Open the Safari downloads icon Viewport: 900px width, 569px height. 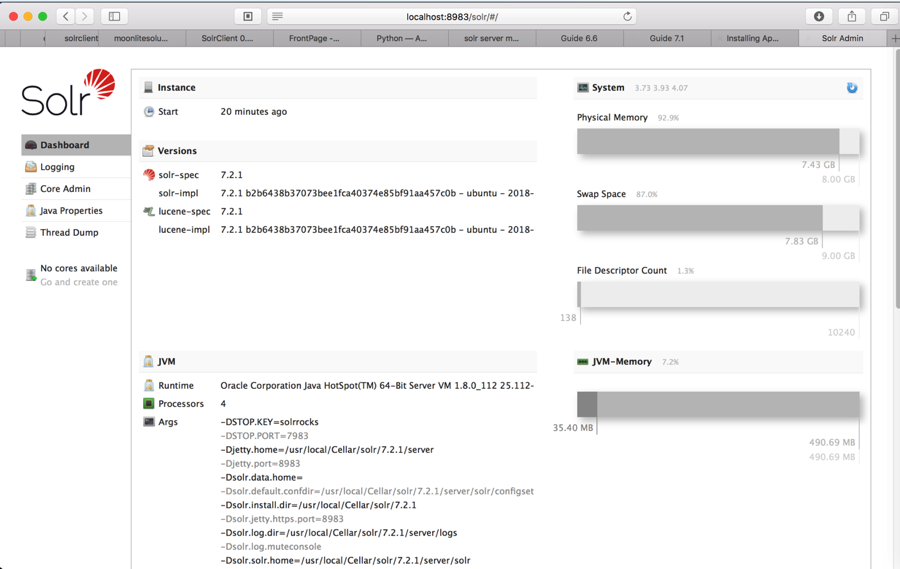pos(819,16)
